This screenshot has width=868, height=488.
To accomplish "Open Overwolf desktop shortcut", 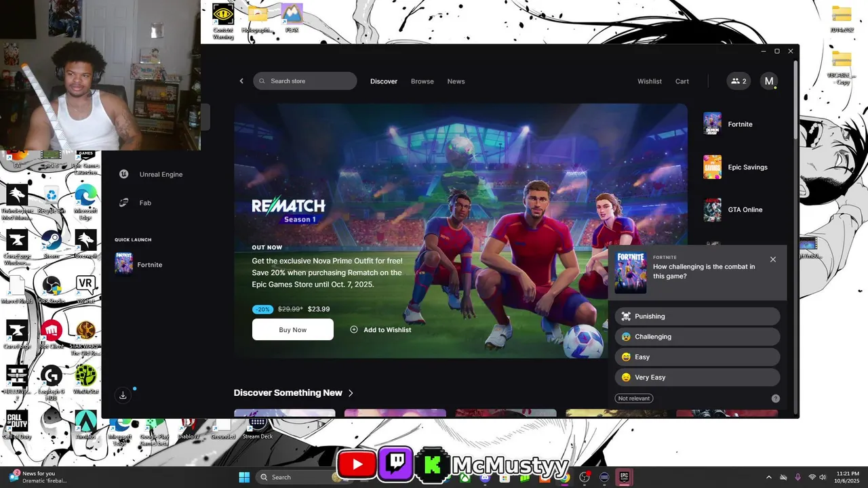I will click(85, 243).
